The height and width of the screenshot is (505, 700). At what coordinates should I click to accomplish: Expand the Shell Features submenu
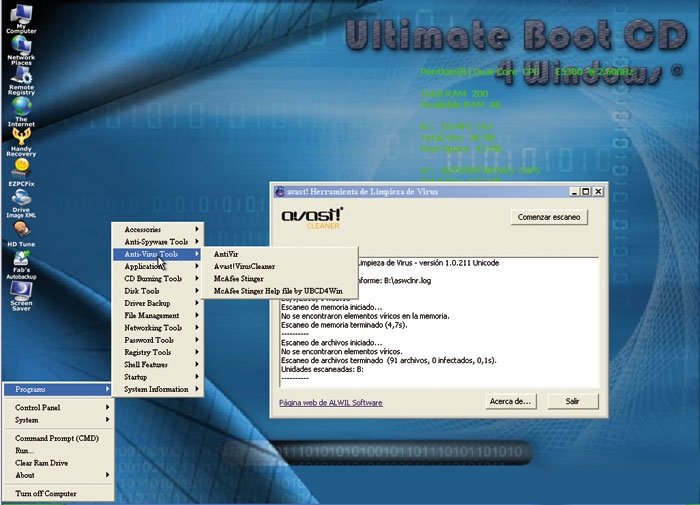click(x=158, y=364)
